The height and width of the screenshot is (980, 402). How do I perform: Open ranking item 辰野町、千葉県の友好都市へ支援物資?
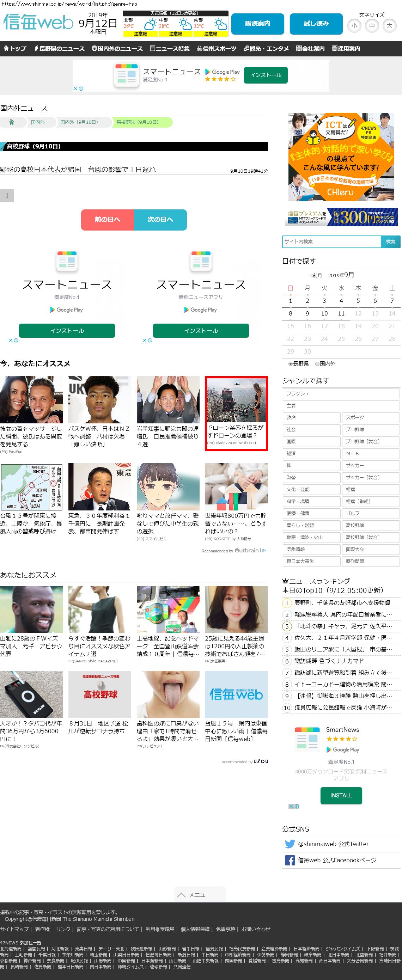coord(342,602)
